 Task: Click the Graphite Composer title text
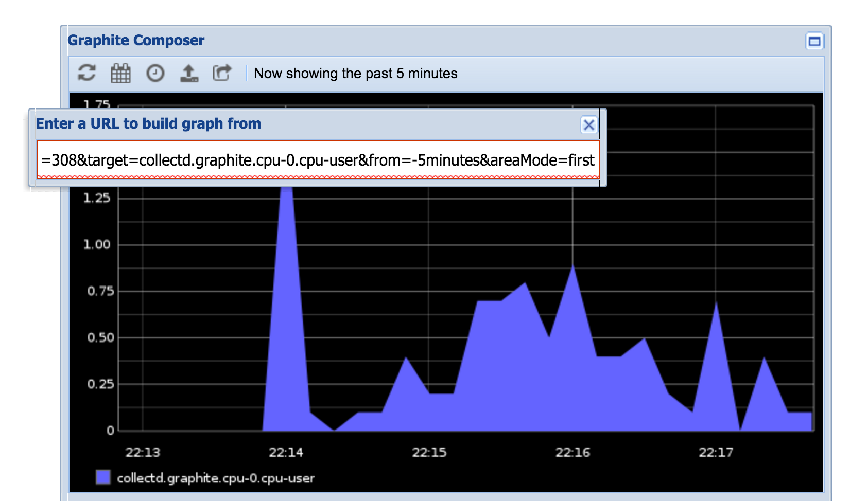coord(136,40)
